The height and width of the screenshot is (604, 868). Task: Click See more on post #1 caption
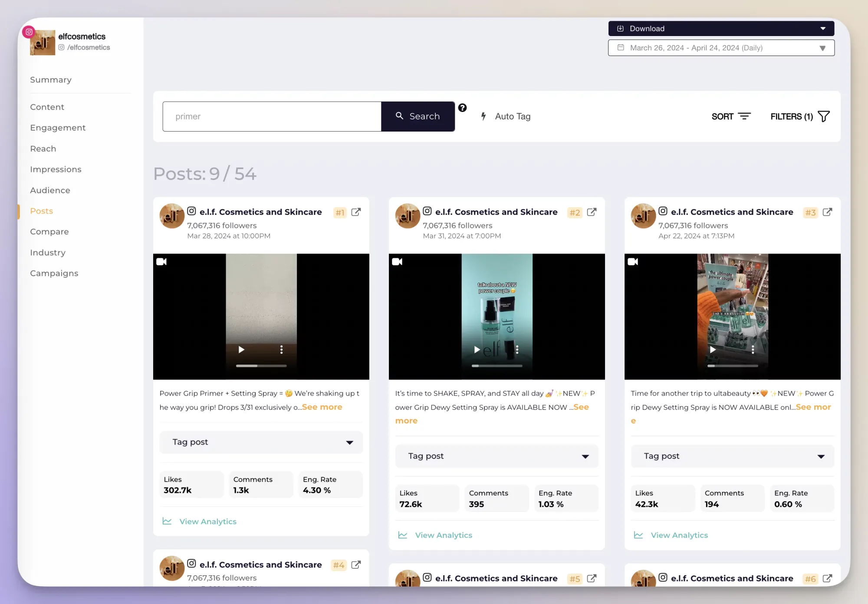(x=322, y=407)
